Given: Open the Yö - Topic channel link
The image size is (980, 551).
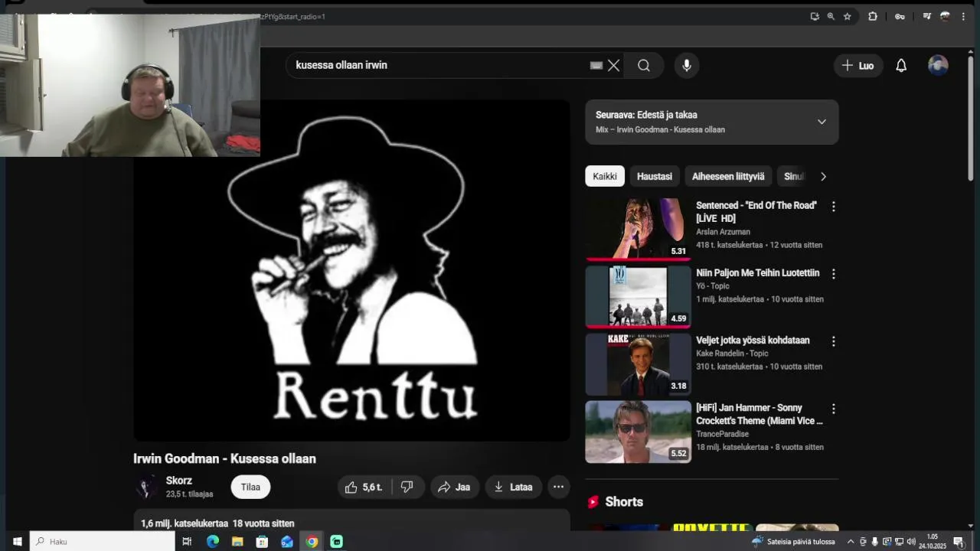Looking at the screenshot, I should click(x=713, y=286).
